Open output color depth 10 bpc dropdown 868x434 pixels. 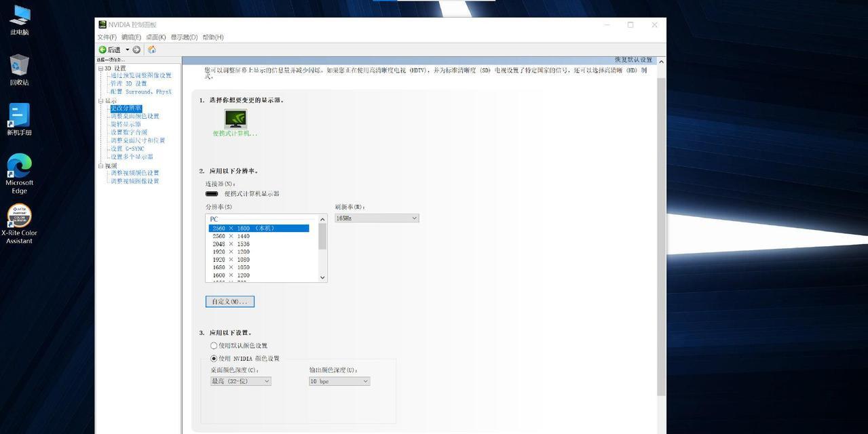coord(339,381)
